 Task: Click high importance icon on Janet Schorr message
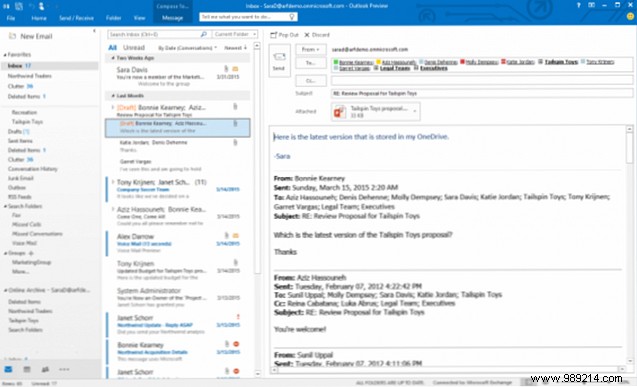[x=238, y=317]
